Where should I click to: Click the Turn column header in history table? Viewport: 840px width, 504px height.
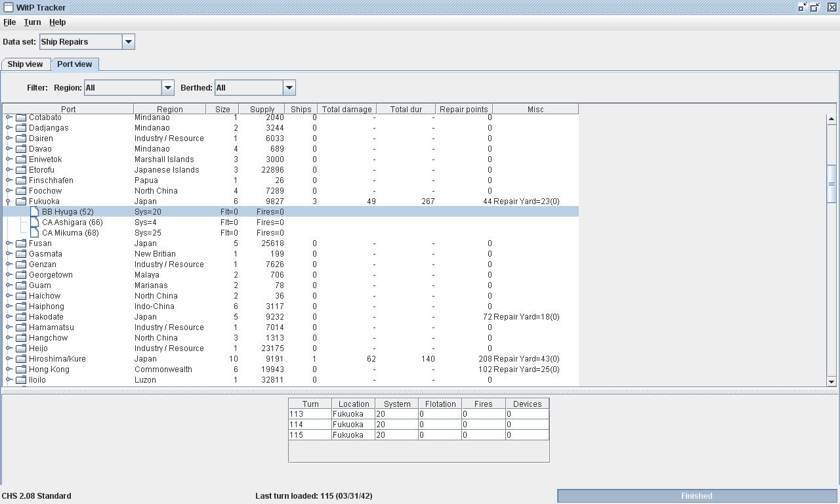pyautogui.click(x=310, y=404)
